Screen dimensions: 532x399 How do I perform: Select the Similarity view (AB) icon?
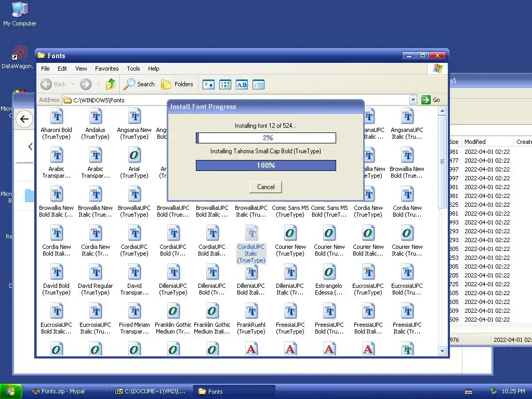pyautogui.click(x=242, y=85)
